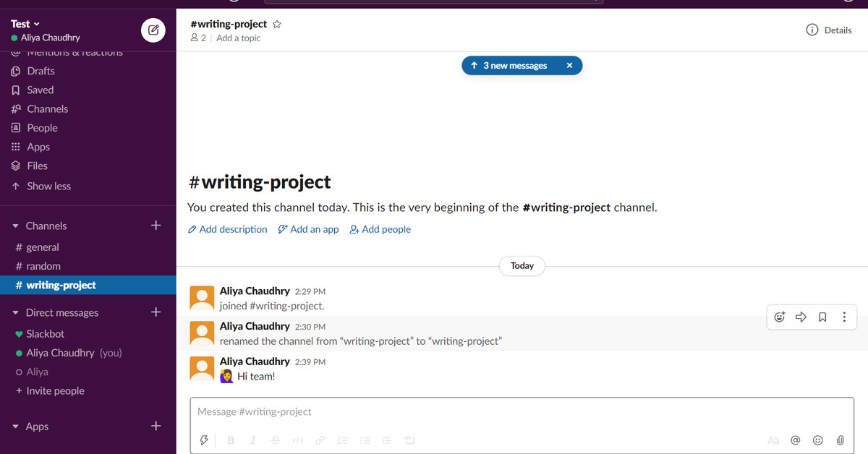Click the Add description link
The height and width of the screenshot is (454, 868).
tap(227, 229)
